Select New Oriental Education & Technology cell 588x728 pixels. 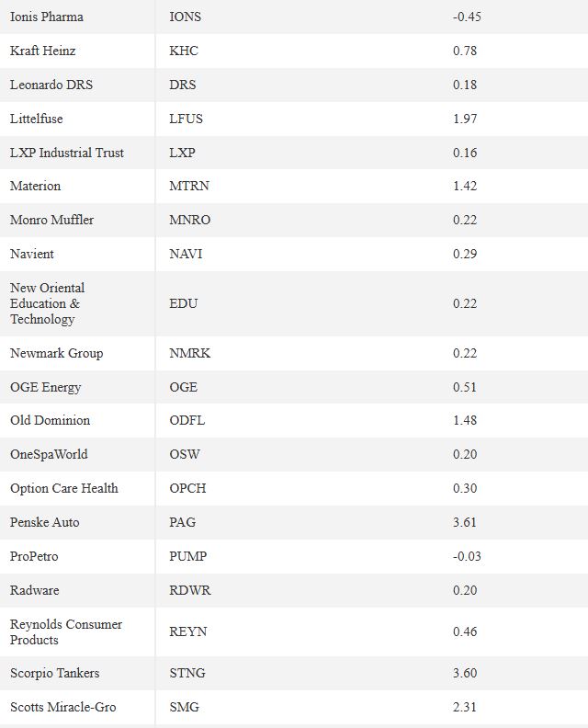(48, 303)
